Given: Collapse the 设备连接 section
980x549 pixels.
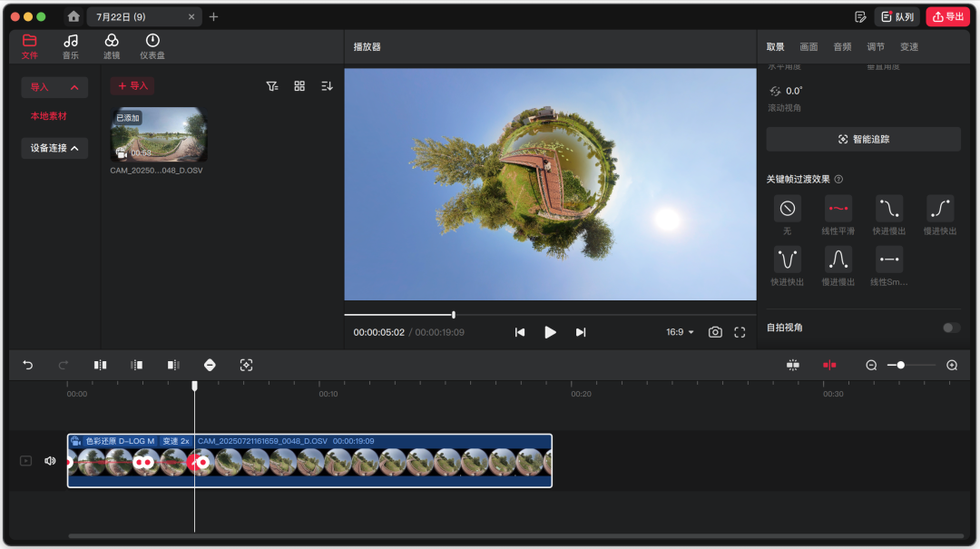Looking at the screenshot, I should pos(54,148).
